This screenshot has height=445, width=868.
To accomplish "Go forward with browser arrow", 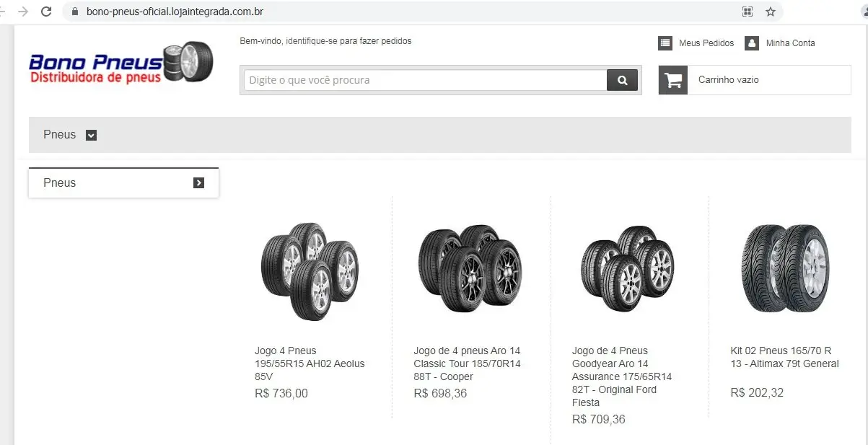I will coord(23,12).
